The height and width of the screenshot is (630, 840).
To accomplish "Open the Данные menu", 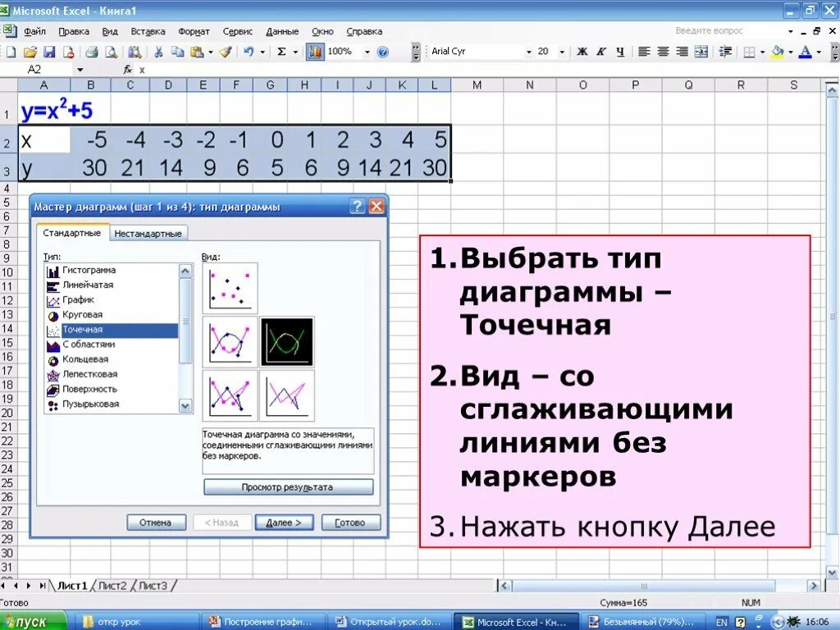I will (x=282, y=31).
